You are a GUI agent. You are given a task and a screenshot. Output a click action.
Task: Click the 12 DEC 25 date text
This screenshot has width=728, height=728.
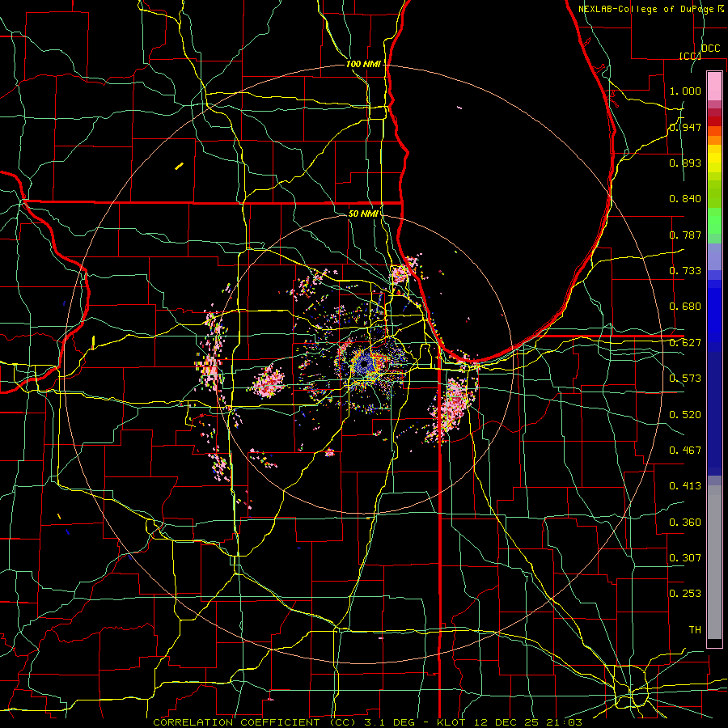[506, 722]
